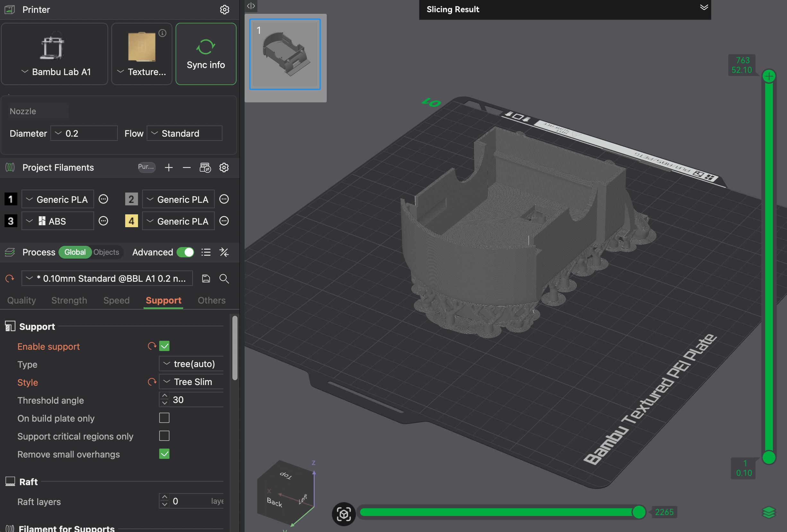
Task: Toggle the Advanced mode switch
Action: point(185,252)
